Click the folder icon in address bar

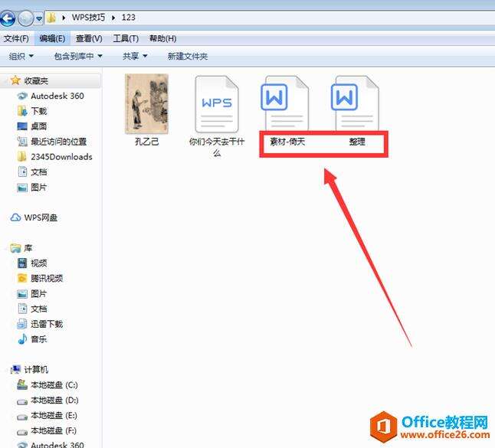coord(51,18)
